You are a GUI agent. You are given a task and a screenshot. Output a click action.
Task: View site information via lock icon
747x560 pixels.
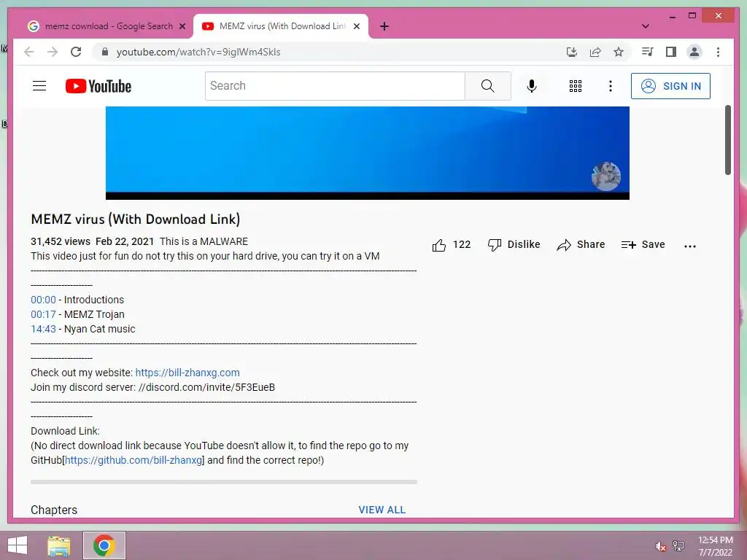click(105, 52)
